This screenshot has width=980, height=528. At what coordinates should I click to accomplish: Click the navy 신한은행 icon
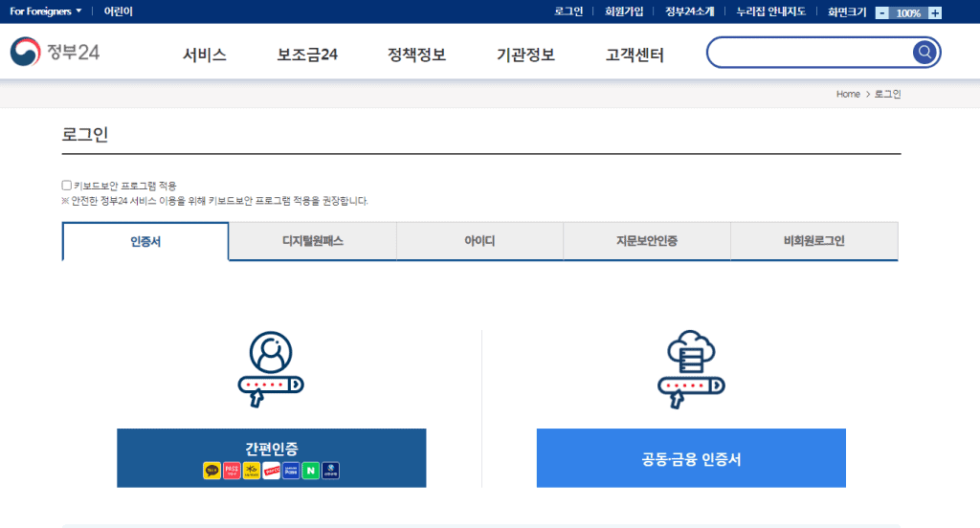(x=330, y=470)
